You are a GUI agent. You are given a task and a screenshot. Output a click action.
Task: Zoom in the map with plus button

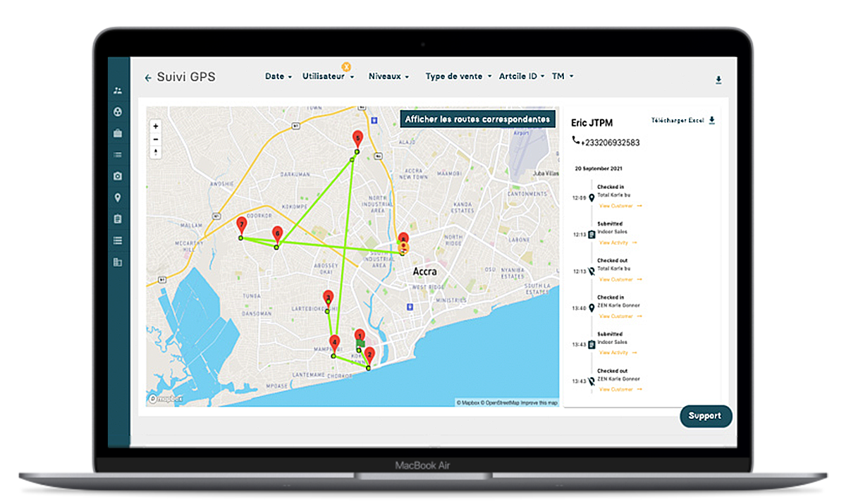point(156,126)
